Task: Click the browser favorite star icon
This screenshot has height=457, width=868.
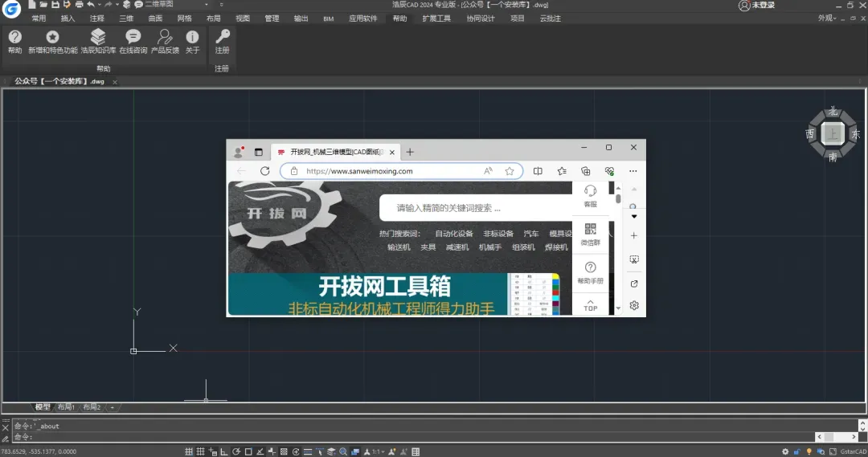Action: click(510, 171)
